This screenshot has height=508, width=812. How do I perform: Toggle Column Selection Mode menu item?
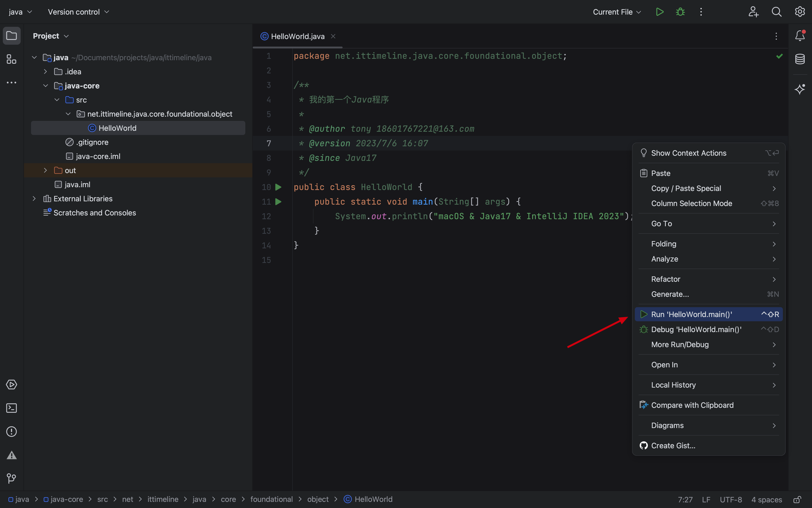(709, 204)
